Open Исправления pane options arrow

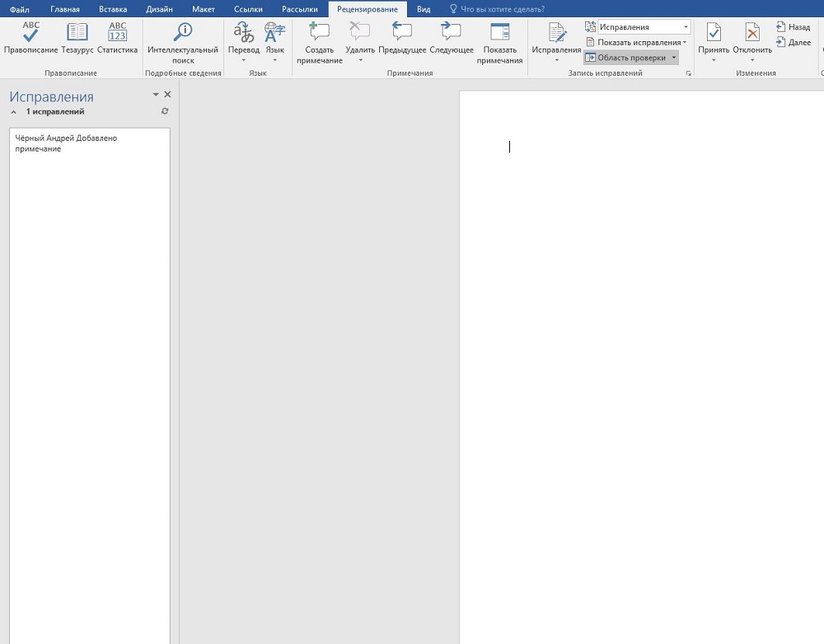click(156, 95)
